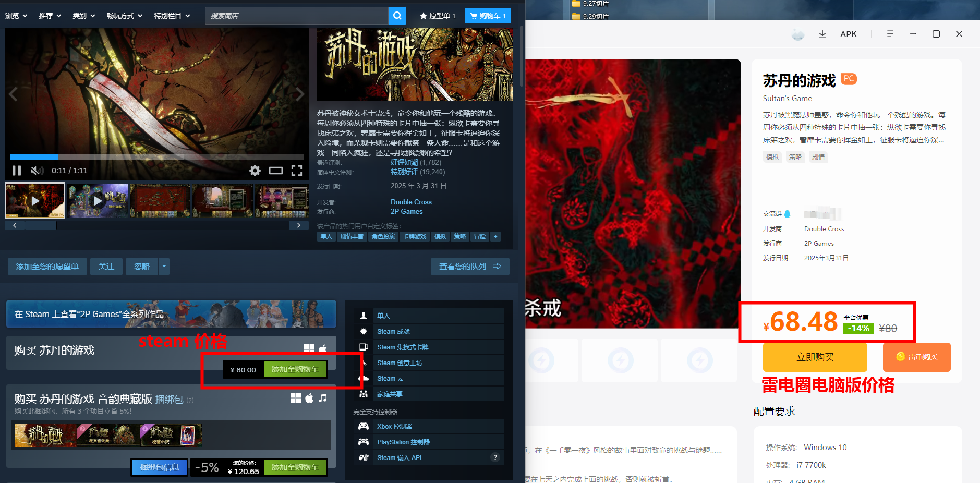Viewport: 980px width, 483px height.
Task: Add 苏丹的游戏 ¥80 to cart
Action: [295, 369]
